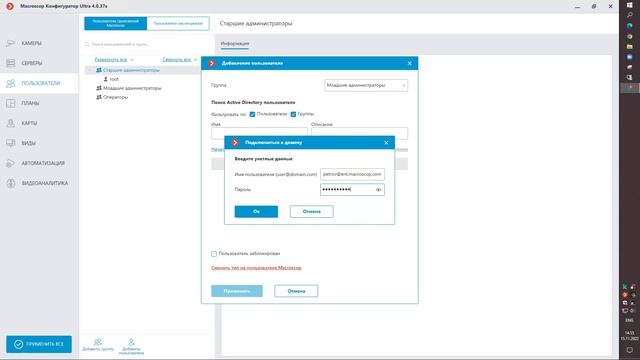The height and width of the screenshot is (360, 640).
Task: Open File Explorer from taskbar
Action: point(629,47)
